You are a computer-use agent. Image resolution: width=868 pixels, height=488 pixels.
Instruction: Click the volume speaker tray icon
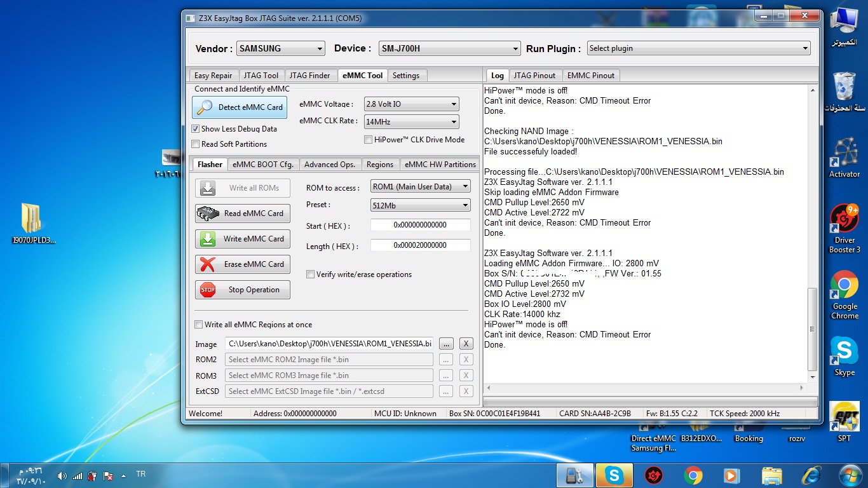(62, 475)
